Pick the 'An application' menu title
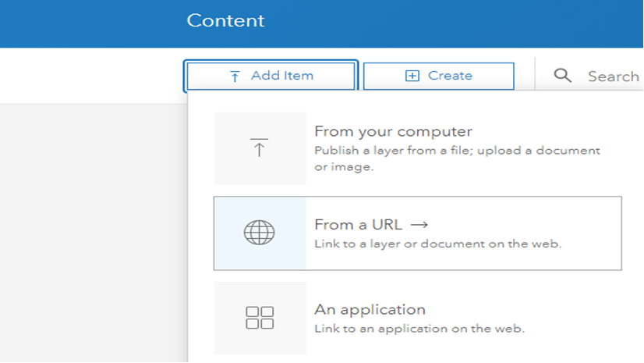The width and height of the screenshot is (644, 363). pyautogui.click(x=370, y=310)
